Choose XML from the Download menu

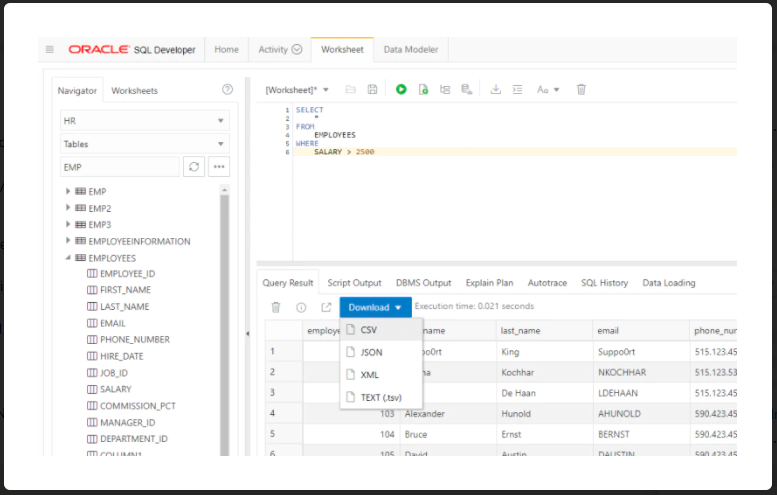381,375
